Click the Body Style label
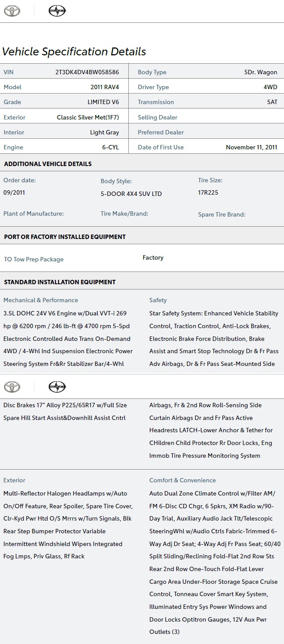The width and height of the screenshot is (284, 644). (x=116, y=181)
